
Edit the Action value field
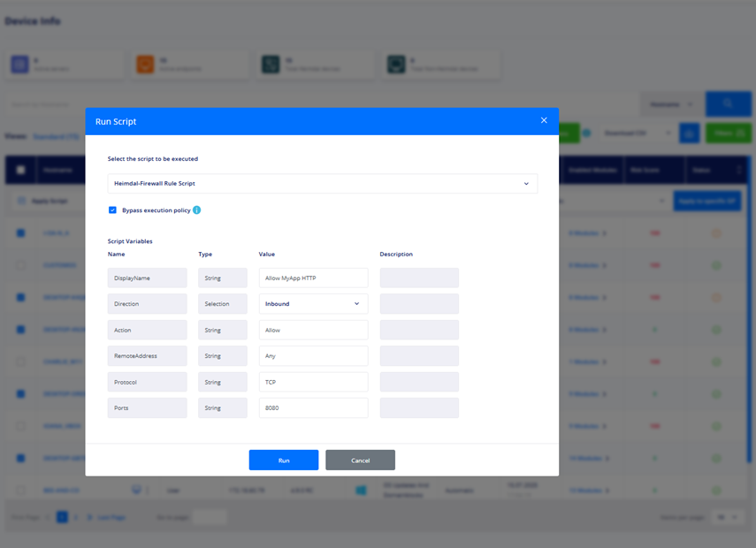pyautogui.click(x=313, y=331)
